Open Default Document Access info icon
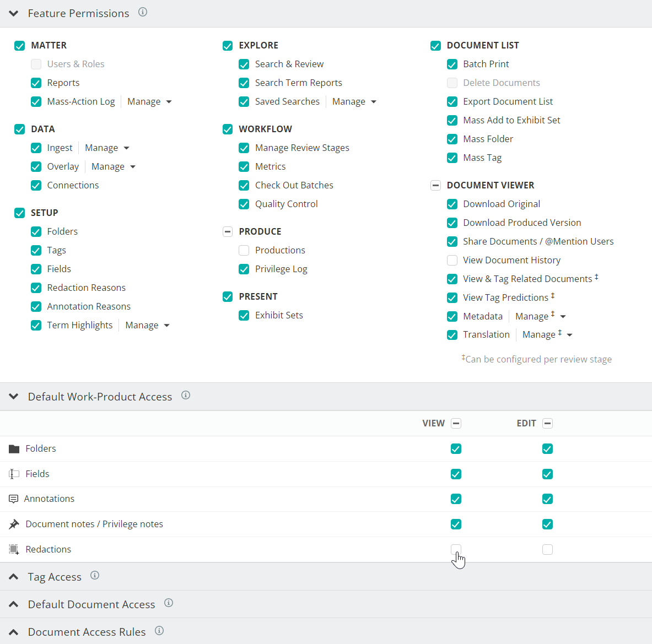This screenshot has width=652, height=644. click(x=169, y=603)
